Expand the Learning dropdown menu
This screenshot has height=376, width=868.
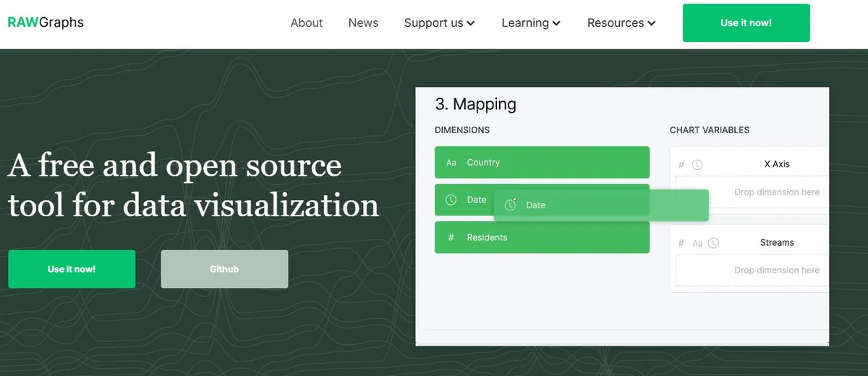[531, 23]
